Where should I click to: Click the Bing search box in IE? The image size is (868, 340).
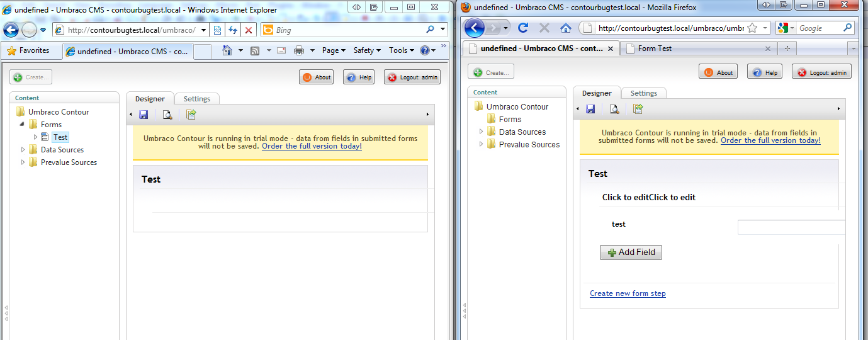(x=348, y=30)
